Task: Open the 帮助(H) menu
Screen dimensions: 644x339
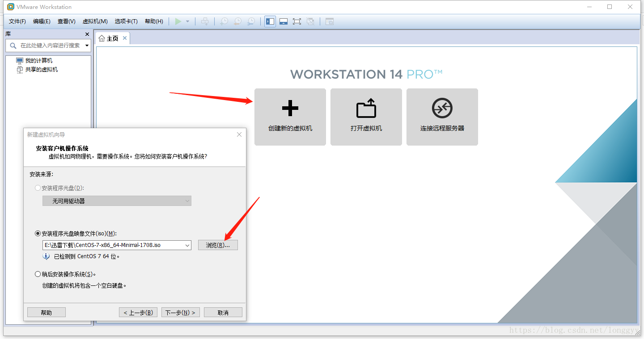Action: 154,21
